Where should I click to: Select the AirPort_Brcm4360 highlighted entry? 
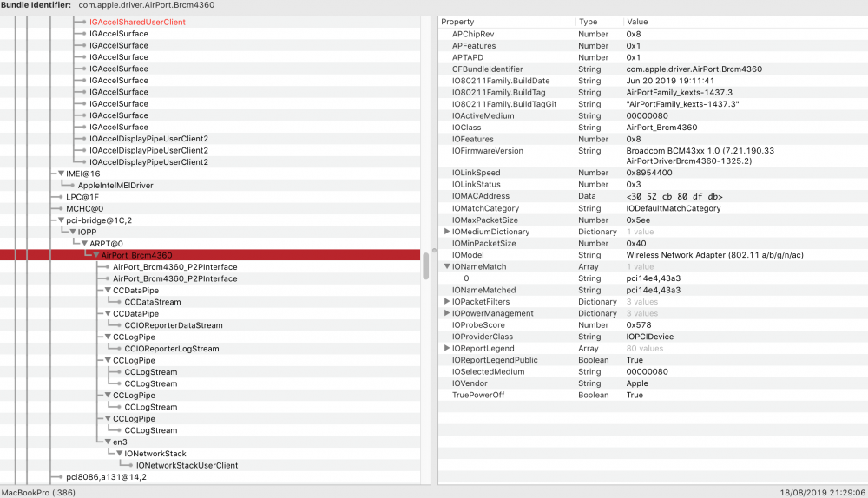136,256
